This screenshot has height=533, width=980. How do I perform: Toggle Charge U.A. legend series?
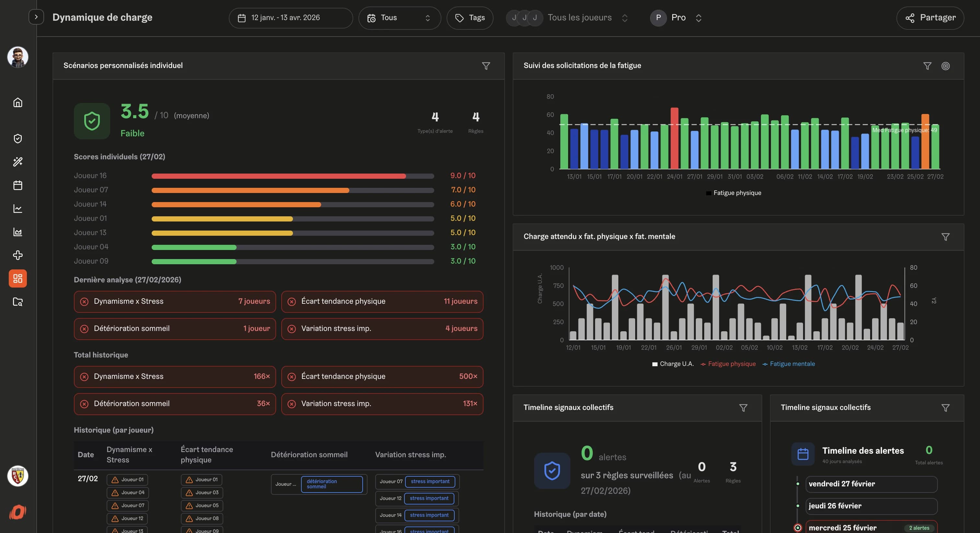pos(672,364)
